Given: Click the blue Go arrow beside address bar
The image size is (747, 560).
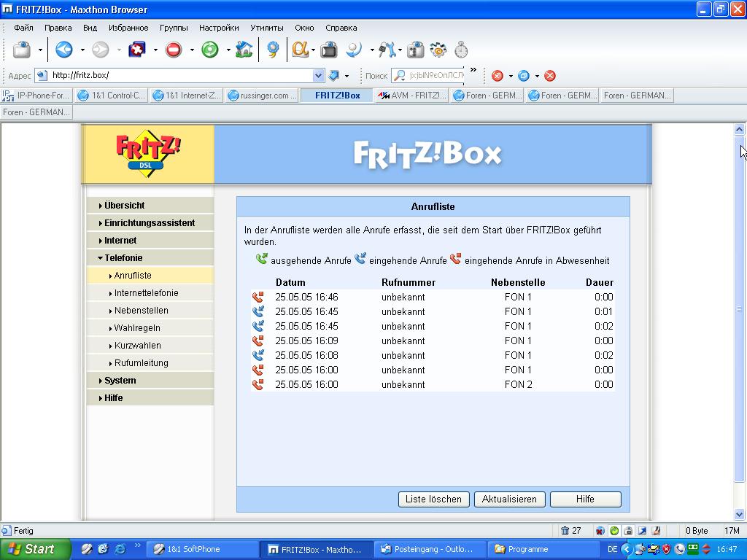Looking at the screenshot, I should click(x=334, y=75).
